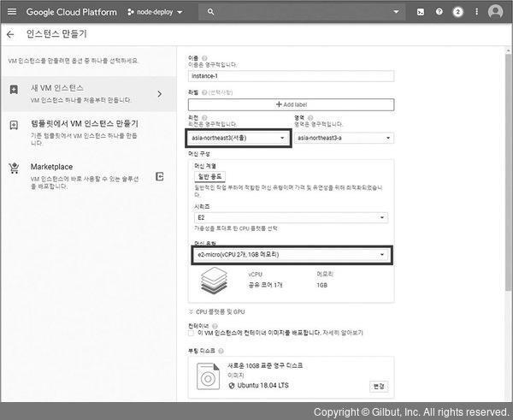Open the hamburger navigation menu
513x420 pixels.
[12, 12]
